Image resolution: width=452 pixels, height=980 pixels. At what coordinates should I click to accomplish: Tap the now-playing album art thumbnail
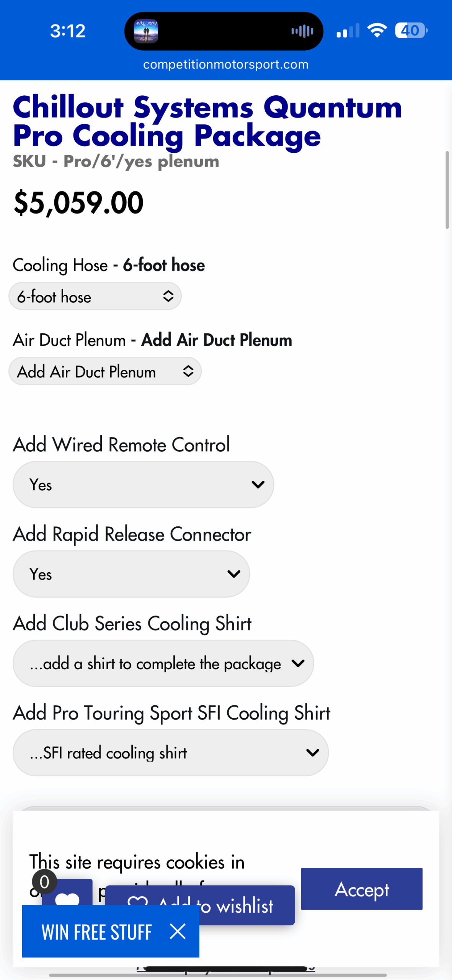[x=146, y=31]
